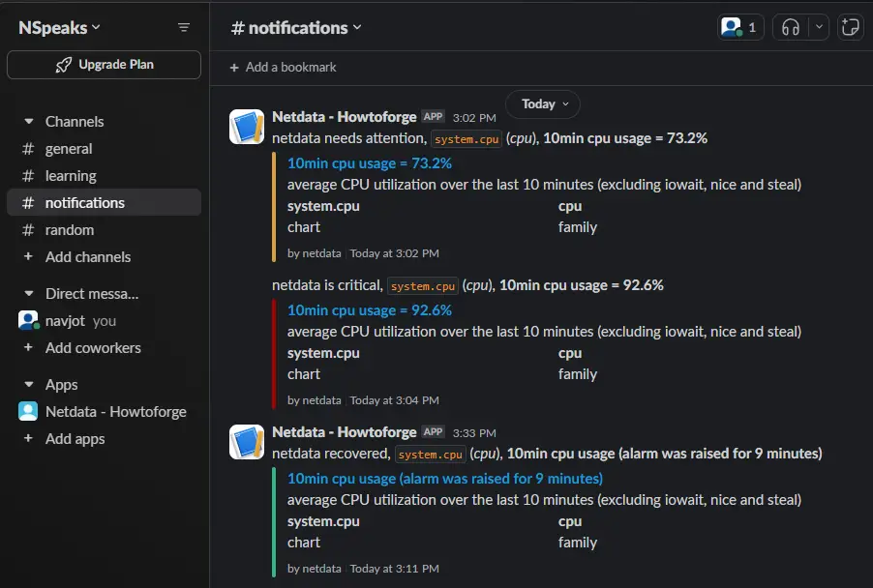
Task: Create a canvas using the canvas icon
Action: pyautogui.click(x=850, y=27)
